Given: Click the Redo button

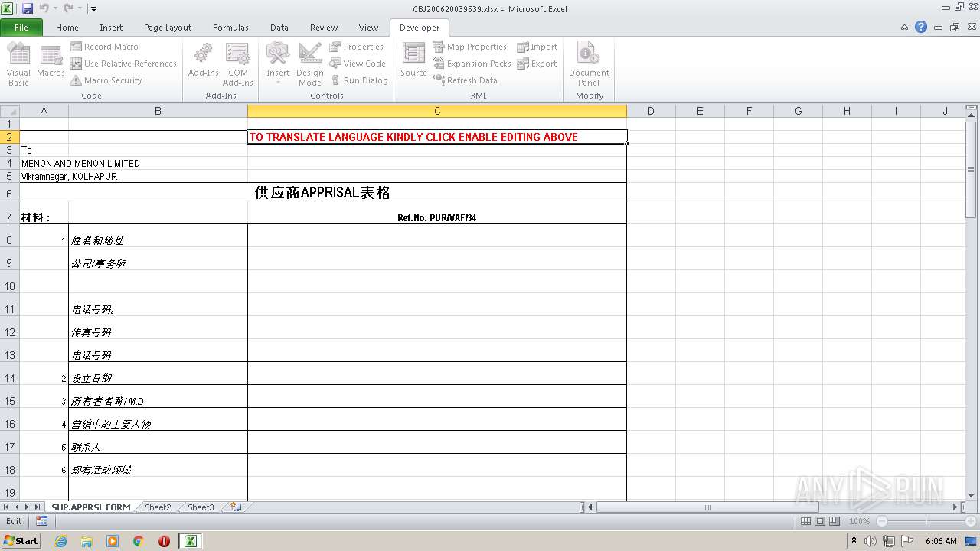Looking at the screenshot, I should [68, 8].
